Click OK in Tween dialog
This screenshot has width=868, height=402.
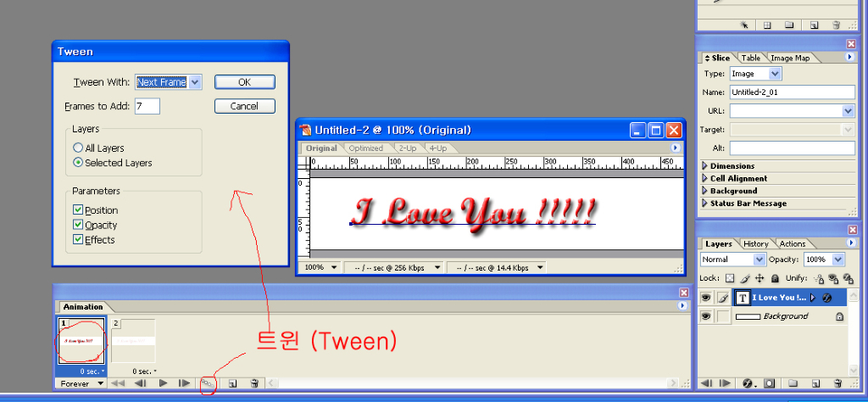pyautogui.click(x=245, y=82)
